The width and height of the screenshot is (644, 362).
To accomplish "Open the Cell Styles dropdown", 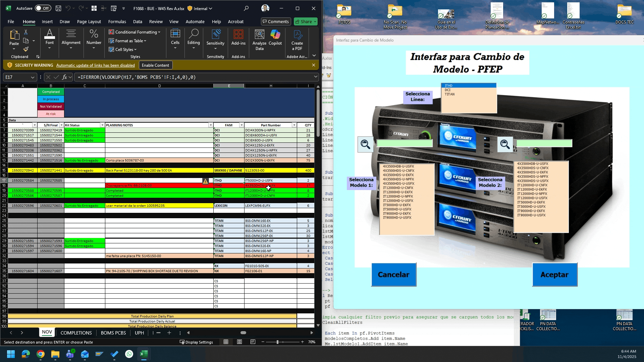I will [123, 49].
